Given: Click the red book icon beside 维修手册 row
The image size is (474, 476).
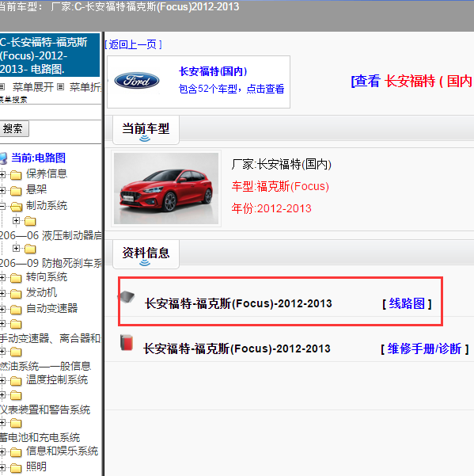Looking at the screenshot, I should pos(127,343).
